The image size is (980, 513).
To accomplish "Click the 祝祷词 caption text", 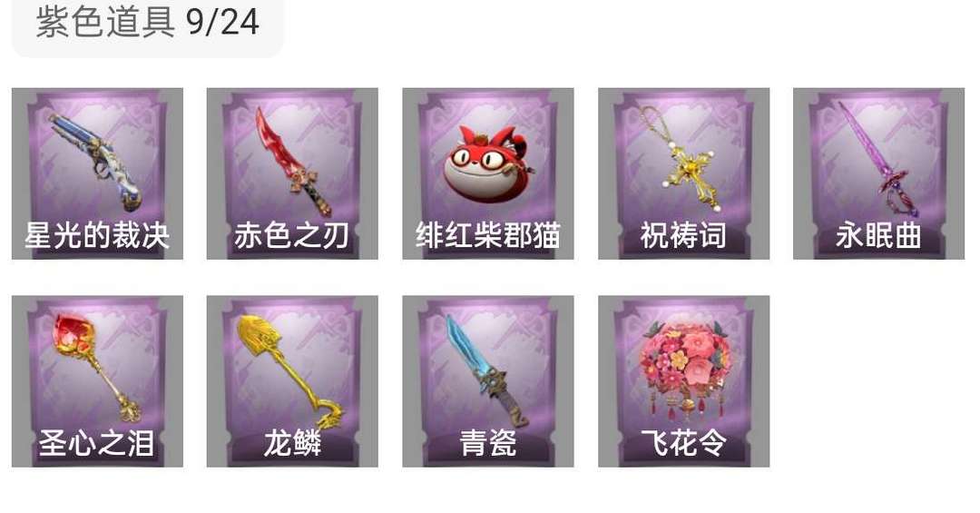I will click(x=683, y=236).
